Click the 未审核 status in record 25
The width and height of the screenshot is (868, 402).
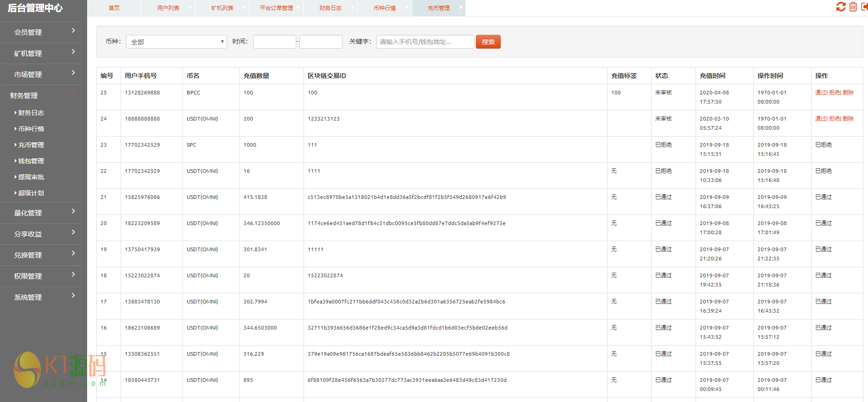click(x=663, y=93)
